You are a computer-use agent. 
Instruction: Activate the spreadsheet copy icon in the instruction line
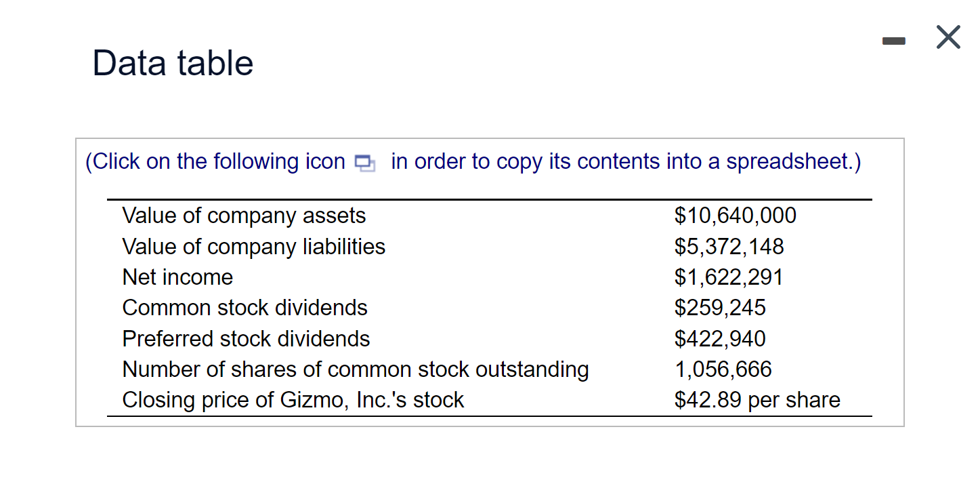pyautogui.click(x=364, y=163)
